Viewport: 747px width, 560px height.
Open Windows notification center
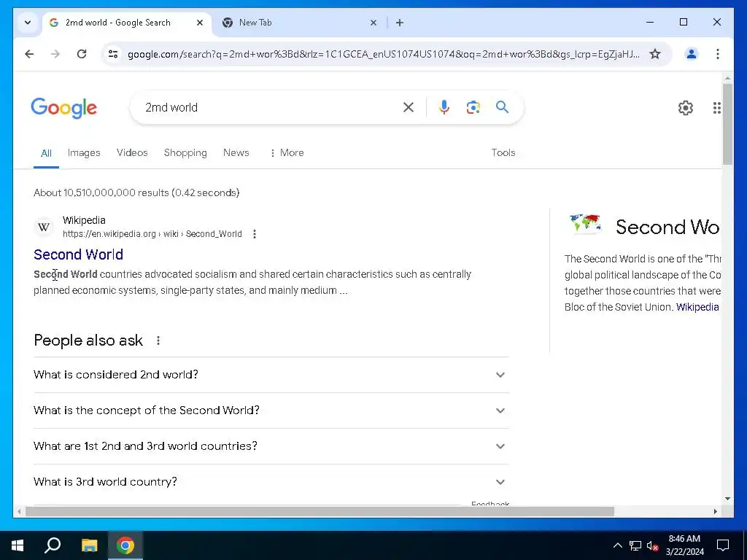point(723,545)
